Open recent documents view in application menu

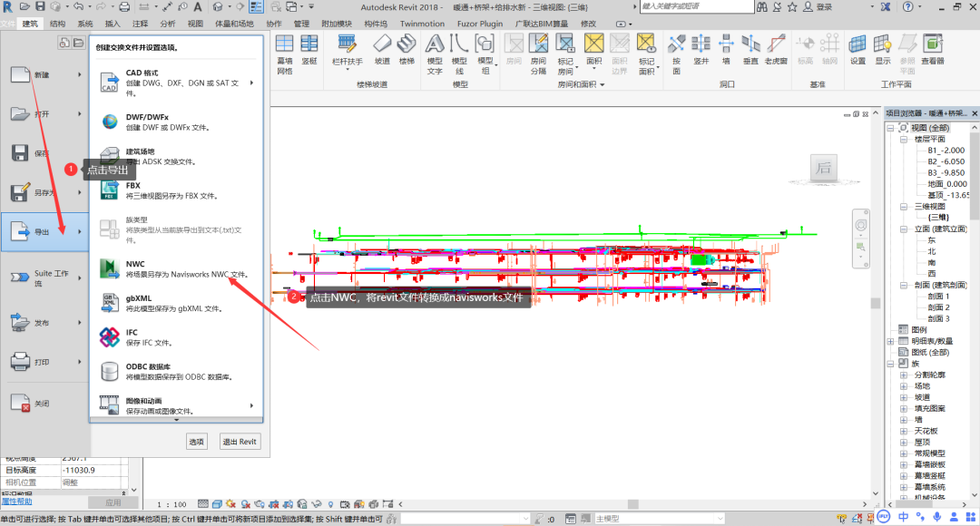[x=64, y=43]
